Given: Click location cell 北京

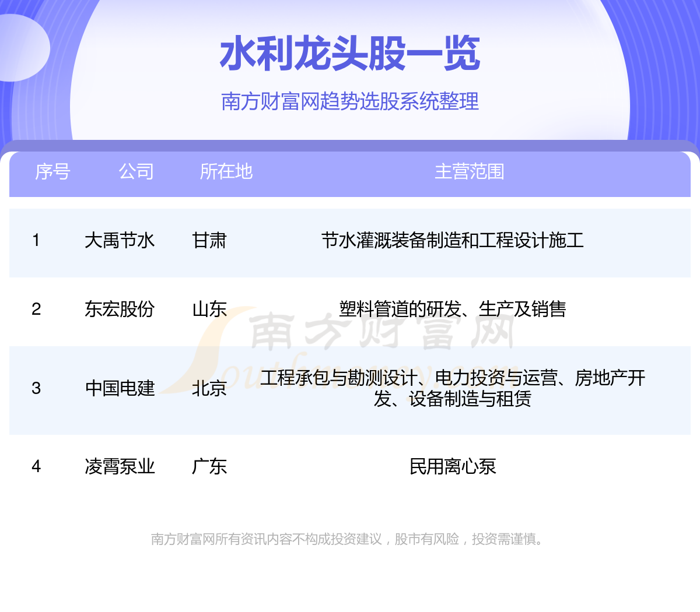Looking at the screenshot, I should coord(209,388).
